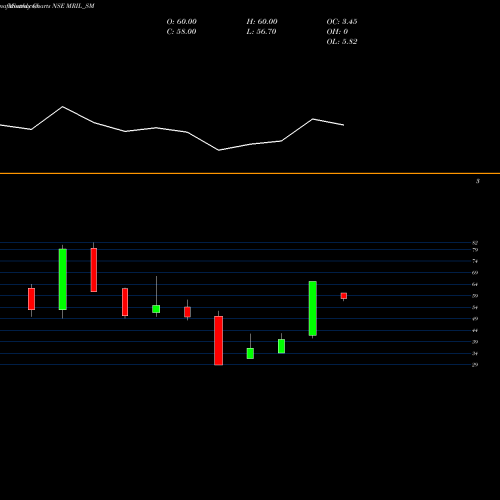Viewport: 500px width, 500px height.
Task: Click the 59 price axis label
Action: pyautogui.click(x=475, y=296)
